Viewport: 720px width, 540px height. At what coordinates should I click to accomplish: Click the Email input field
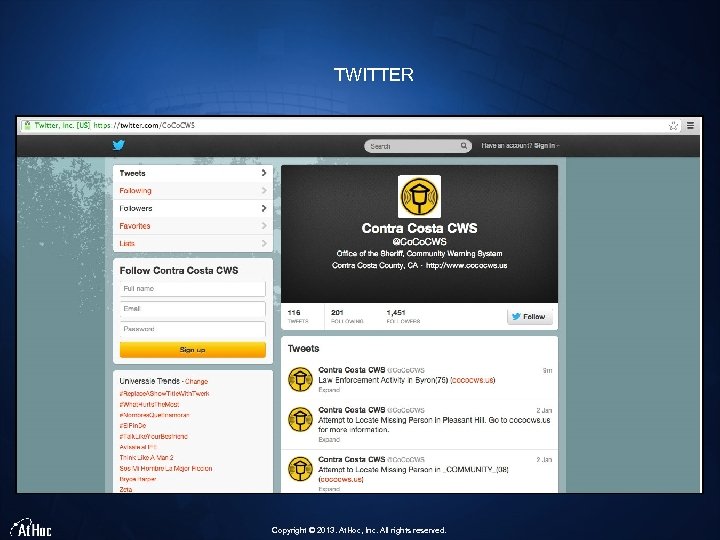(193, 309)
